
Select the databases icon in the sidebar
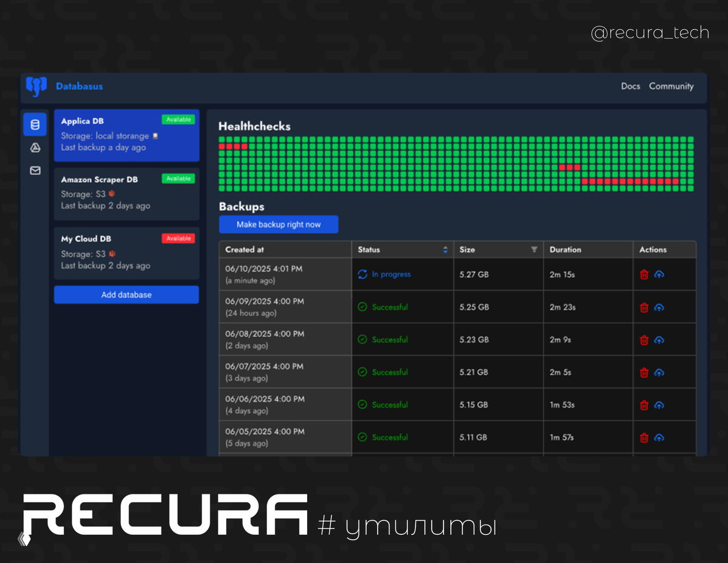point(35,125)
